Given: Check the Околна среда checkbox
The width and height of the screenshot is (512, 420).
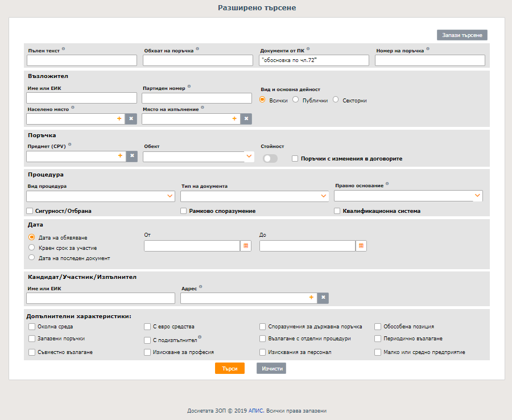Looking at the screenshot, I should (32, 327).
